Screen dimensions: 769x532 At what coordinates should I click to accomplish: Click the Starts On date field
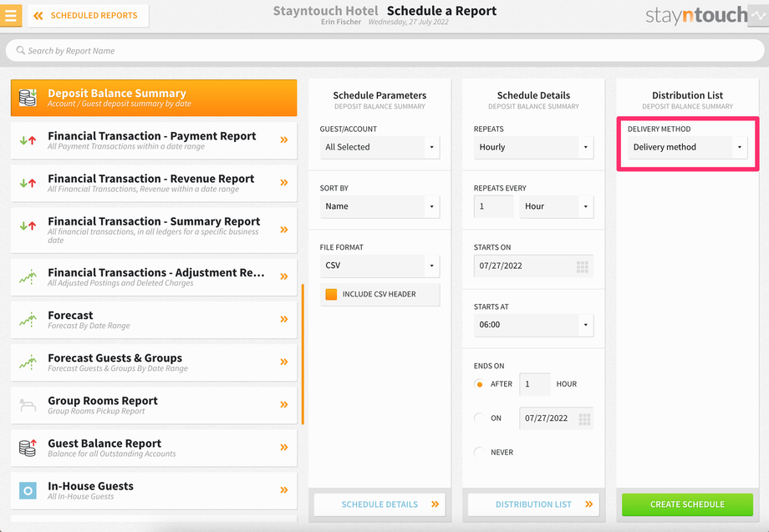pyautogui.click(x=533, y=266)
